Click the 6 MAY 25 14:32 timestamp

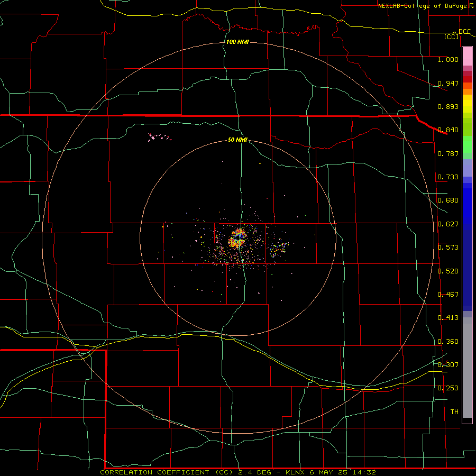pyautogui.click(x=343, y=472)
